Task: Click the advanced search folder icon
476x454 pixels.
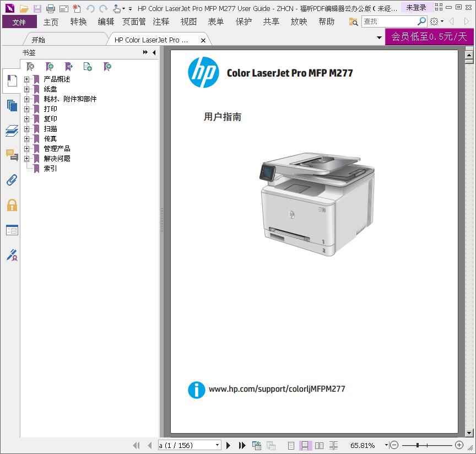Action: (353, 21)
